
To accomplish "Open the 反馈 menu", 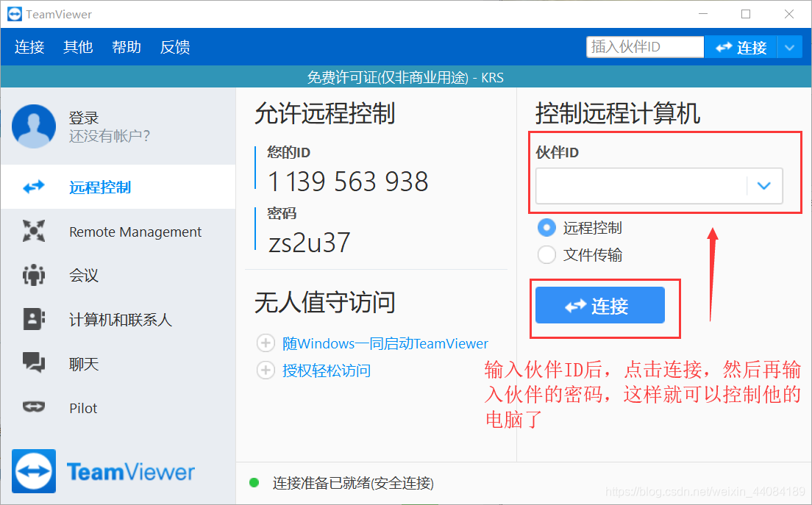I will (x=175, y=47).
